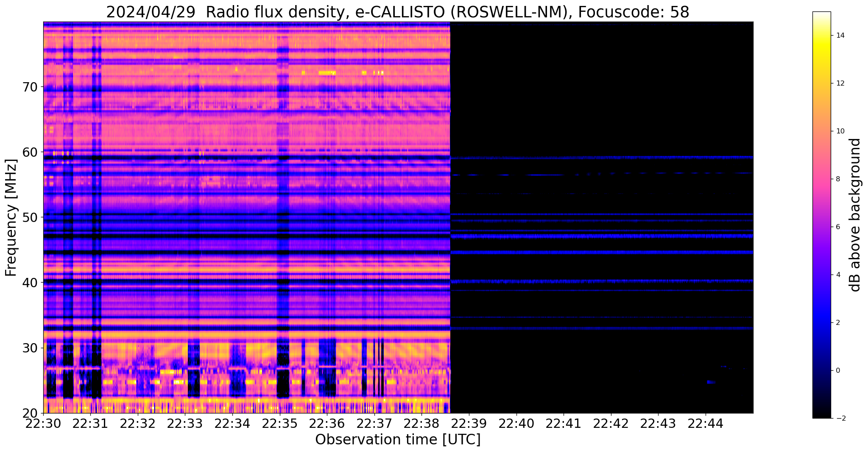
Task: Click the colorbar tick label 14
Action: point(840,36)
